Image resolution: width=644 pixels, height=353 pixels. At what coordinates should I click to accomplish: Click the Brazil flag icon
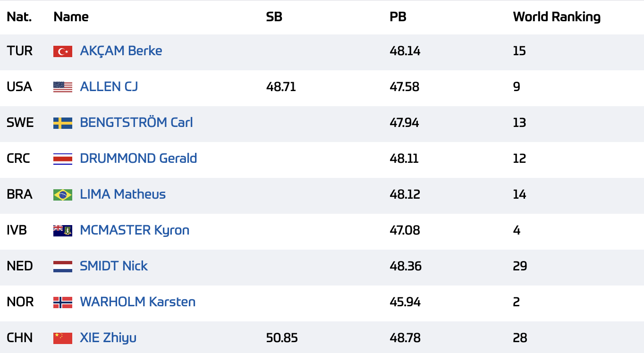63,195
